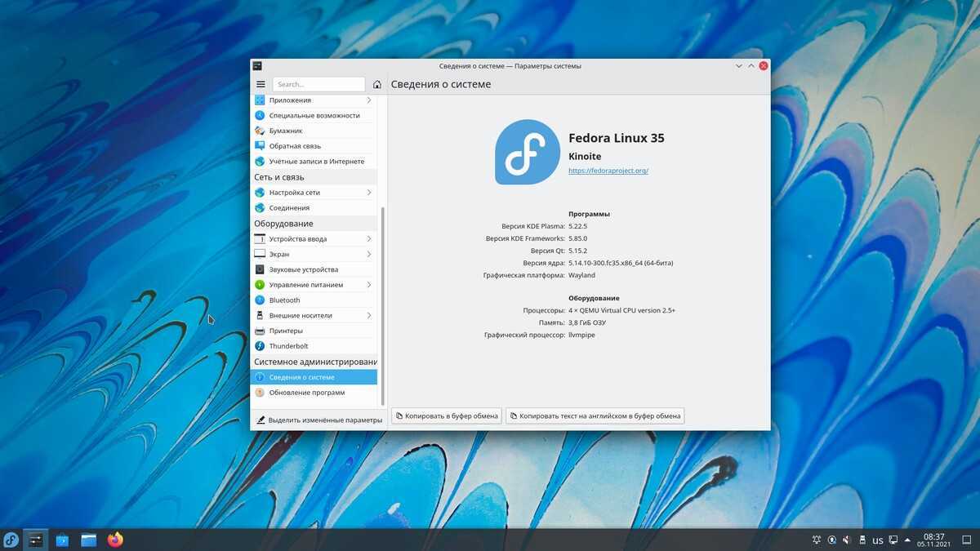Click the home icon in settings header
The image size is (980, 551).
coord(376,84)
